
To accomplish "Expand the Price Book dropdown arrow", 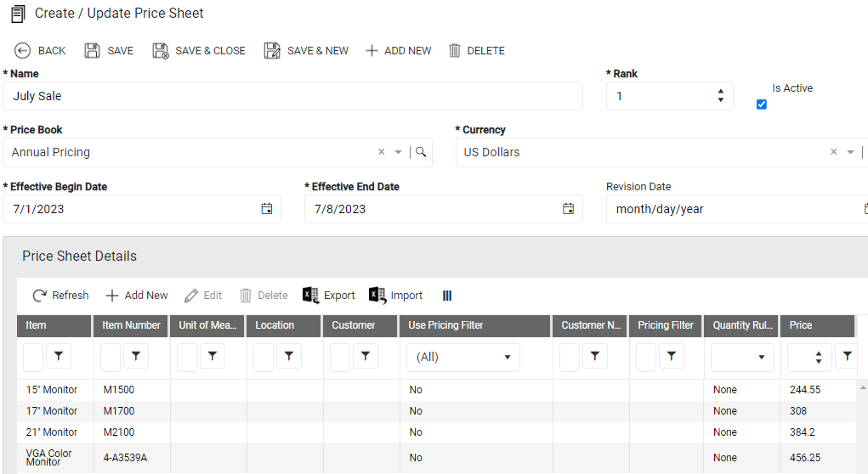I will 398,152.
